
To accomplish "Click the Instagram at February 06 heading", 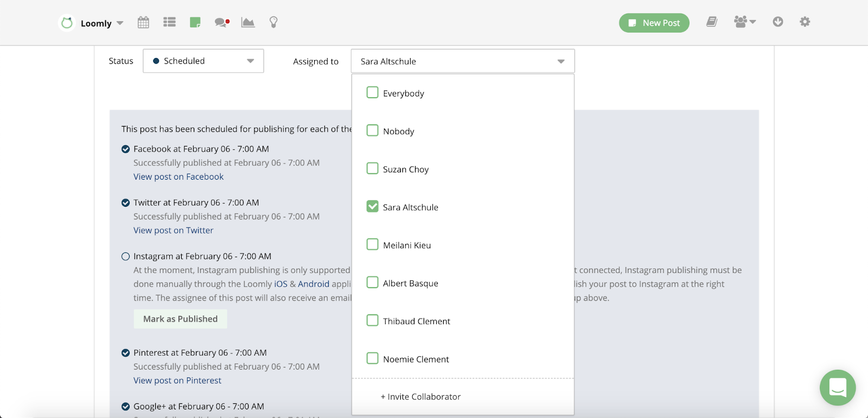I will point(202,256).
